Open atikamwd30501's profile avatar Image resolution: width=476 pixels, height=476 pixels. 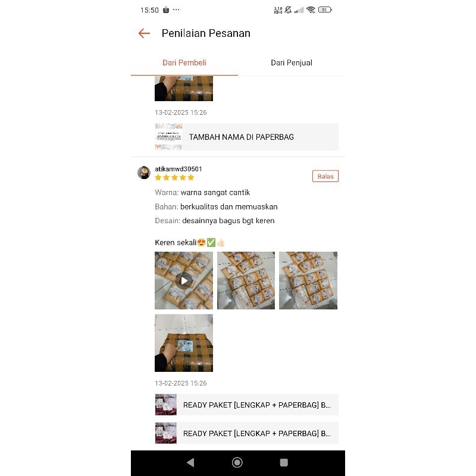[x=144, y=173]
